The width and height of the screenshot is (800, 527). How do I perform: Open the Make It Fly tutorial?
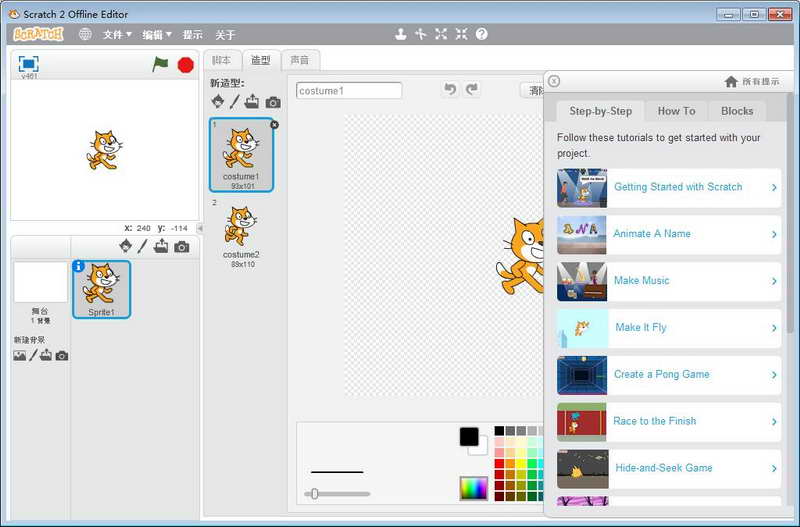coord(669,329)
